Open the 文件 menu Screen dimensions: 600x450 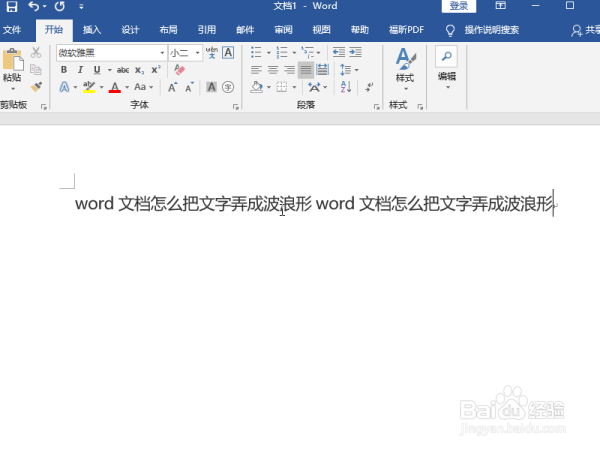click(12, 30)
